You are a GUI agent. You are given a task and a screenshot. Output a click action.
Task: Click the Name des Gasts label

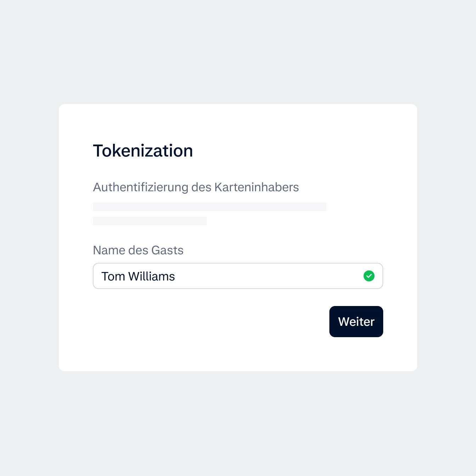tap(138, 250)
